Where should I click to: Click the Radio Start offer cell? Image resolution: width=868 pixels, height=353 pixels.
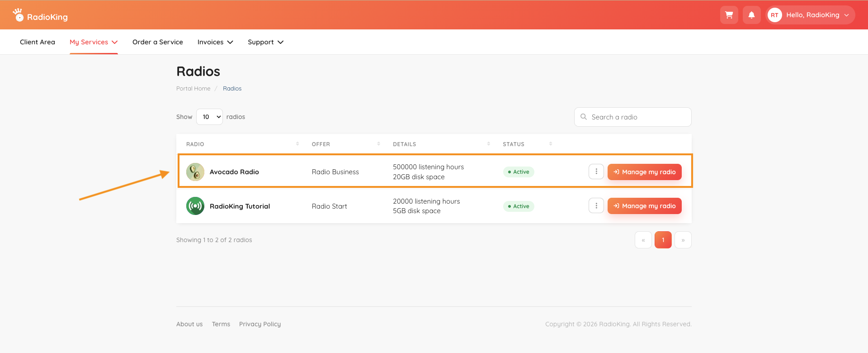point(330,206)
